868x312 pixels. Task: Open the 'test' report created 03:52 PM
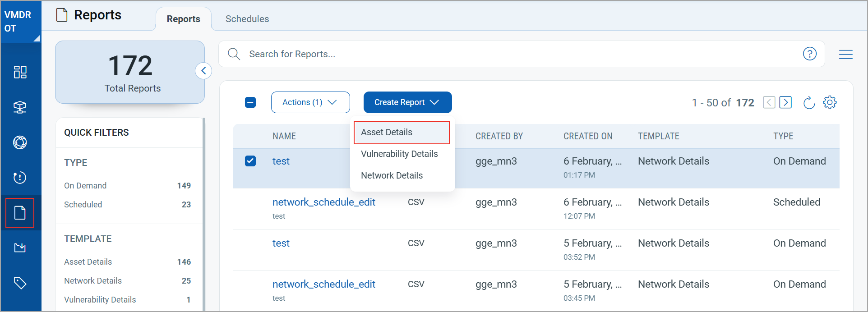281,243
